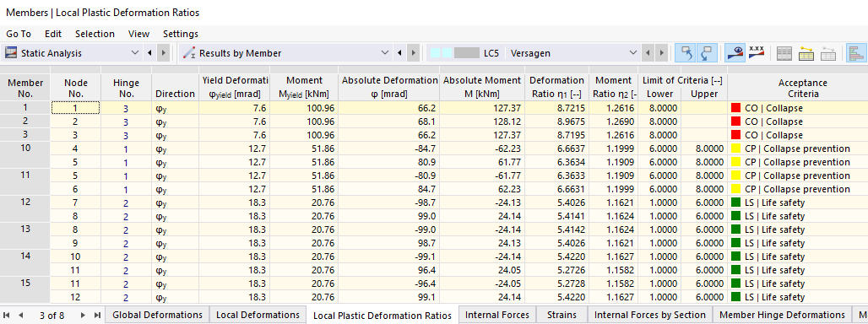Open the Edit menu

pos(53,34)
